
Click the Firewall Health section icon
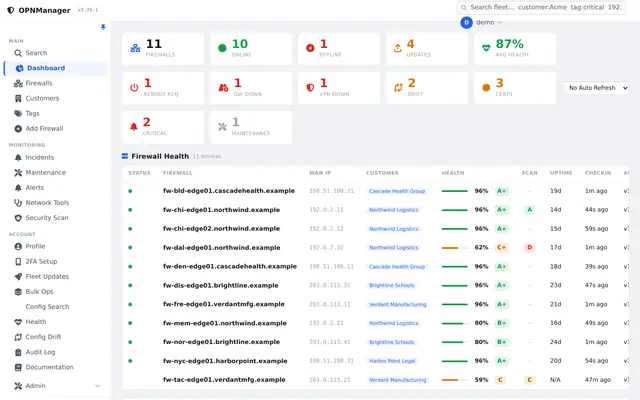pos(125,156)
